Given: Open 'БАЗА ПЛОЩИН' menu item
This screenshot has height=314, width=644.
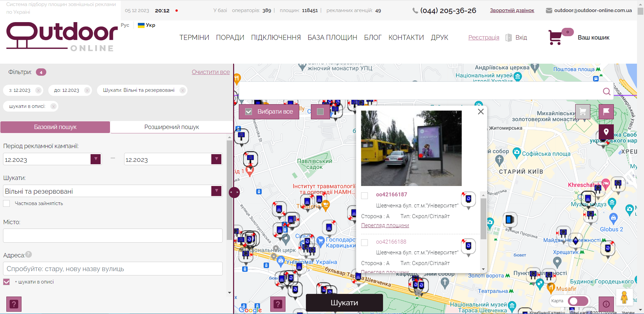Looking at the screenshot, I should (x=332, y=38).
